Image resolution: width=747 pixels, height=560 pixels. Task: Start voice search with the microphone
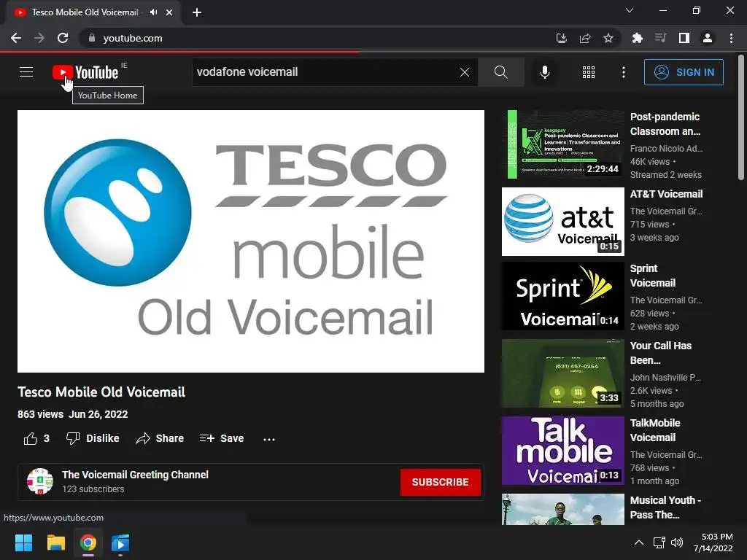point(544,72)
